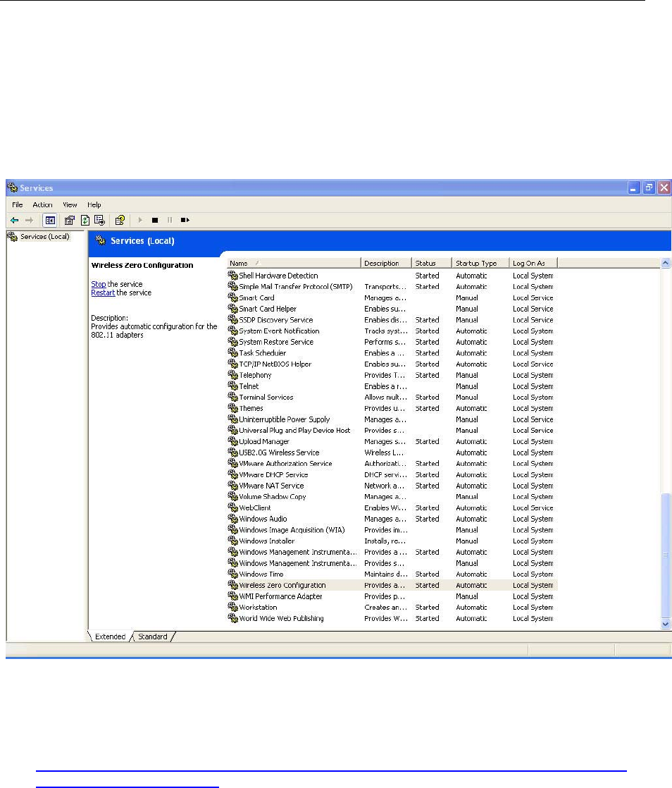Select Windows Image Acquisition (WIA) service
The height and width of the screenshot is (788, 672).
392,530
